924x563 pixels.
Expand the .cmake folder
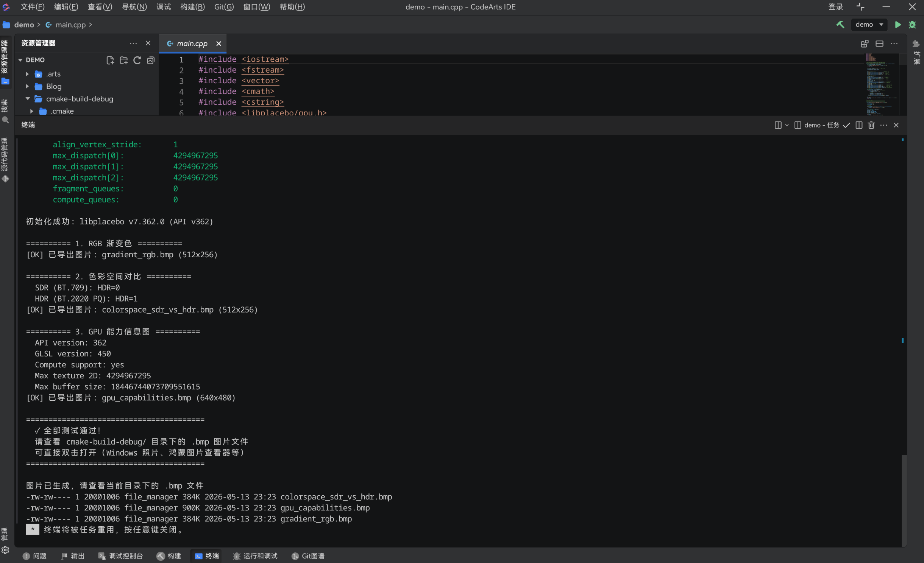coord(32,111)
